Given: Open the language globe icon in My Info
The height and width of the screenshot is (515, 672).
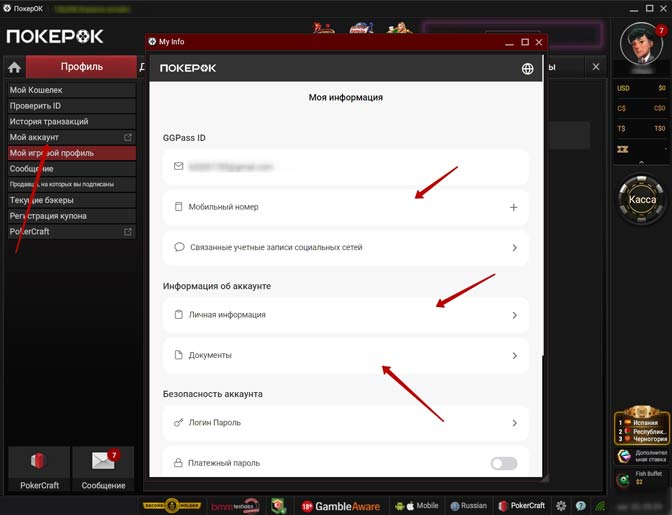Looking at the screenshot, I should 527,69.
